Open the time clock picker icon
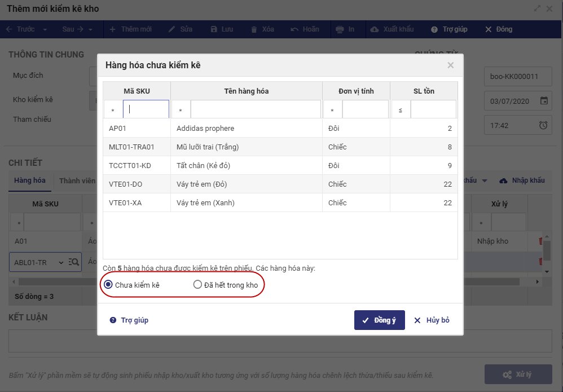This screenshot has width=563, height=392. coord(543,125)
